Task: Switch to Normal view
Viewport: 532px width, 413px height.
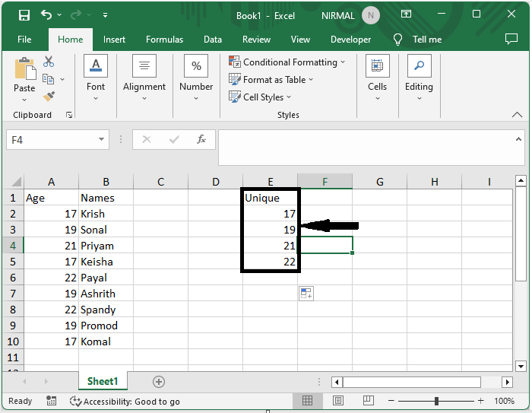Action: pyautogui.click(x=307, y=401)
